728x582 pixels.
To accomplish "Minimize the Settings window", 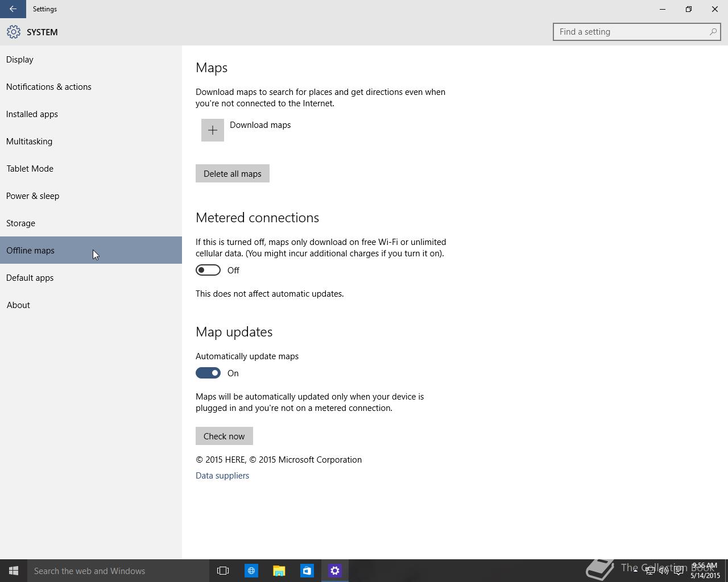I will coord(663,9).
